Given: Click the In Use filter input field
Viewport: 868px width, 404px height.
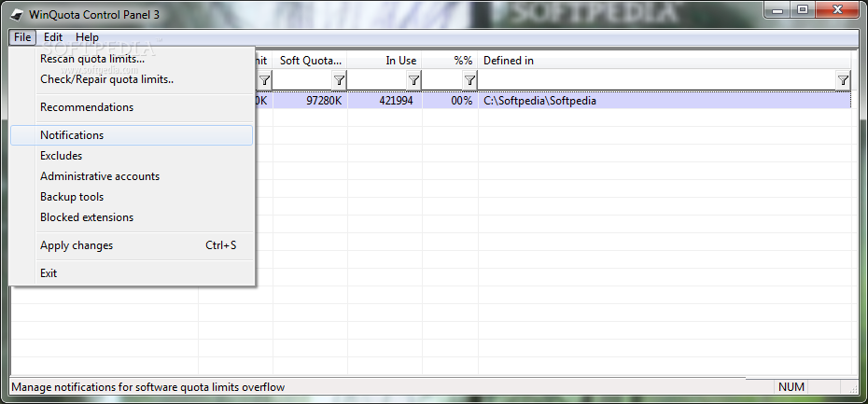Looking at the screenshot, I should (378, 81).
